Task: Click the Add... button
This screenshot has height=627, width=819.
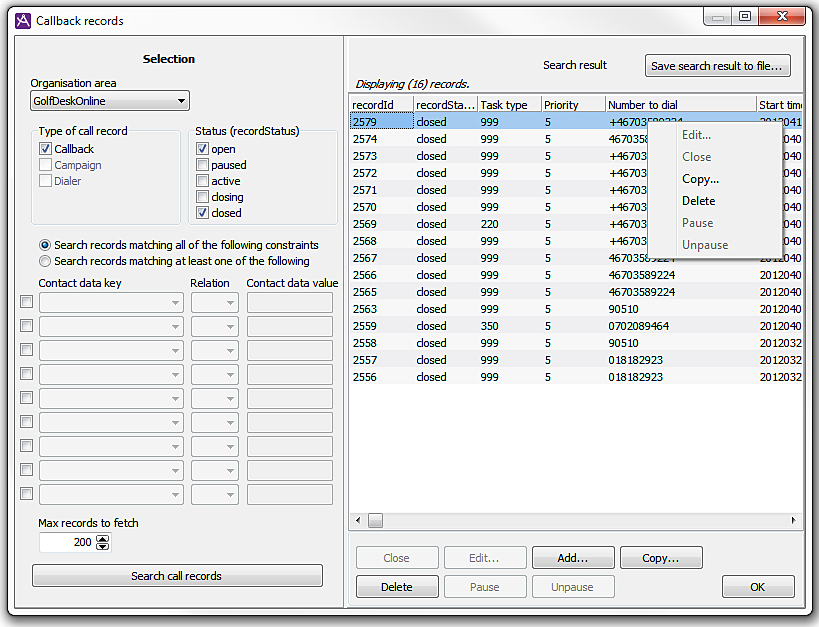Action: click(x=573, y=558)
